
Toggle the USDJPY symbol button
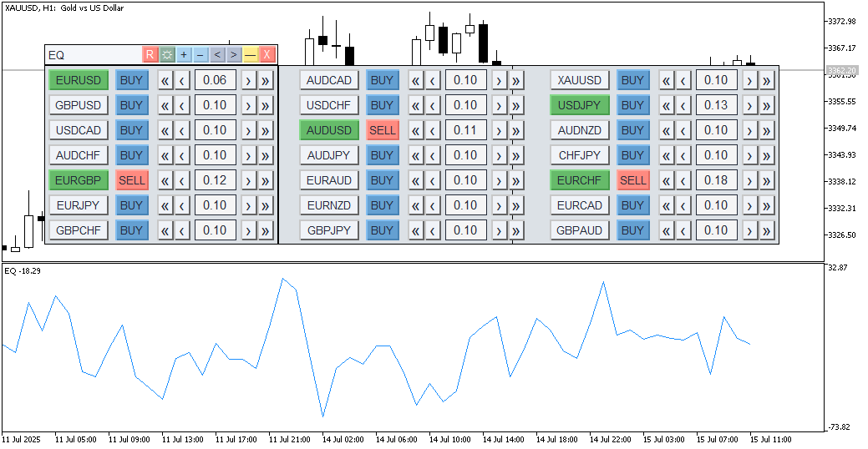coord(580,105)
